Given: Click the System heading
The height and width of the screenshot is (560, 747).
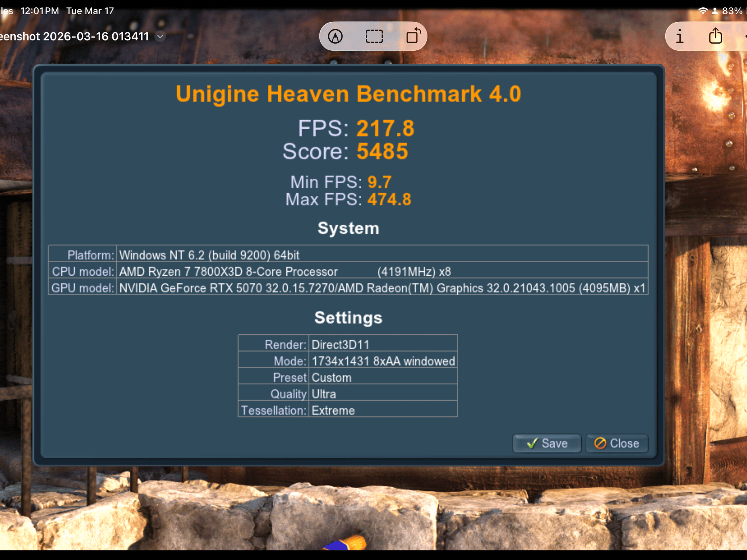Looking at the screenshot, I should [348, 228].
